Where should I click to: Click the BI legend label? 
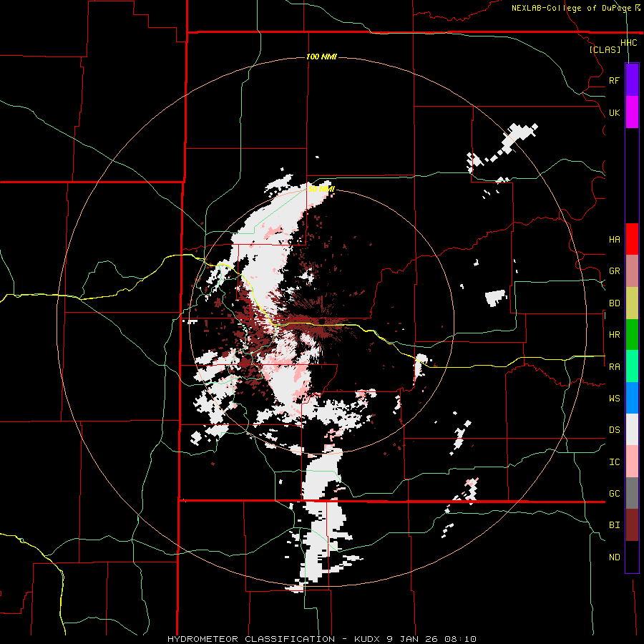point(614,525)
